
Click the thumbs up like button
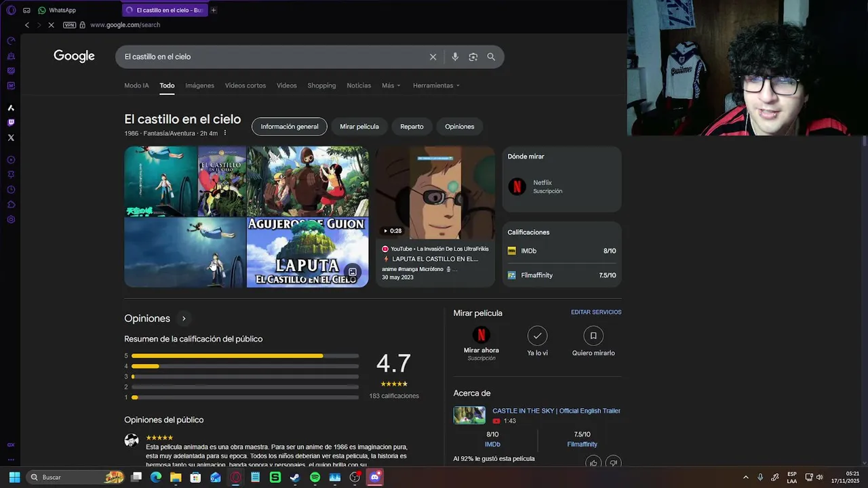[x=593, y=463]
